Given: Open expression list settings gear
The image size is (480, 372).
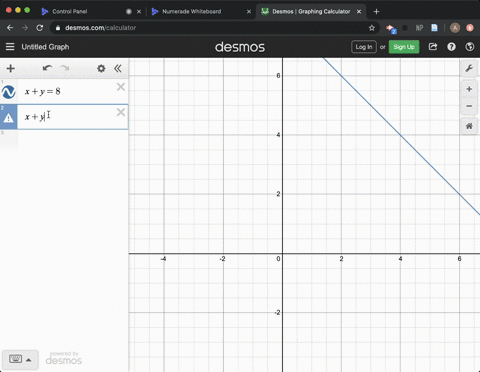Looking at the screenshot, I should [x=101, y=68].
